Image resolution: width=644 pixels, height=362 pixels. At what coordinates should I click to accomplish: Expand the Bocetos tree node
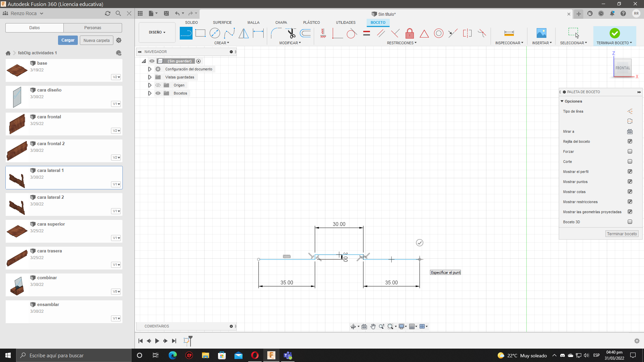tap(150, 93)
